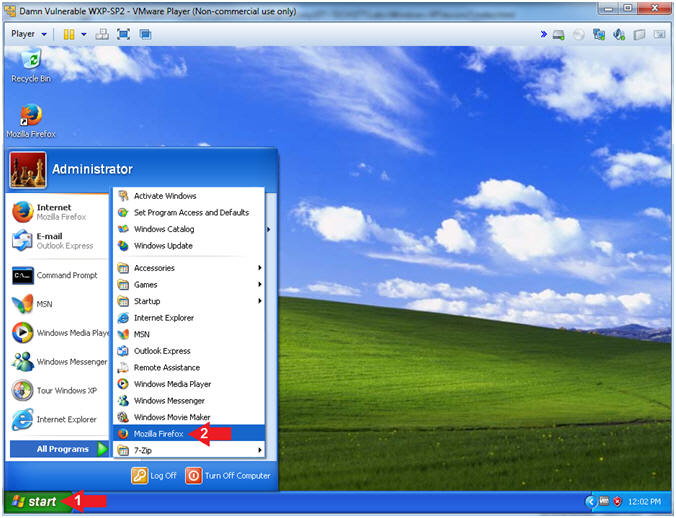The image size is (676, 518).
Task: Click the printer device icon in VMware toolbar
Action: pyautogui.click(x=639, y=34)
